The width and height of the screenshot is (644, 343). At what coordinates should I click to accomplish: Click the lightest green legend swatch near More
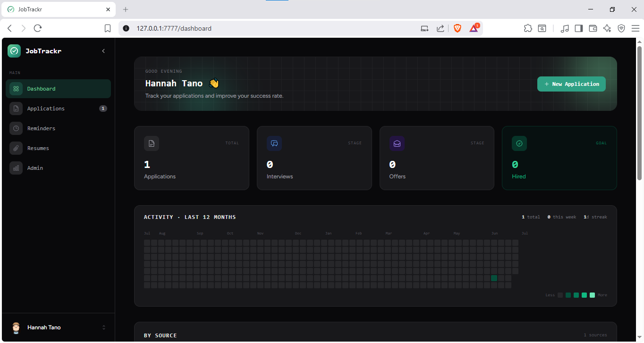point(592,295)
